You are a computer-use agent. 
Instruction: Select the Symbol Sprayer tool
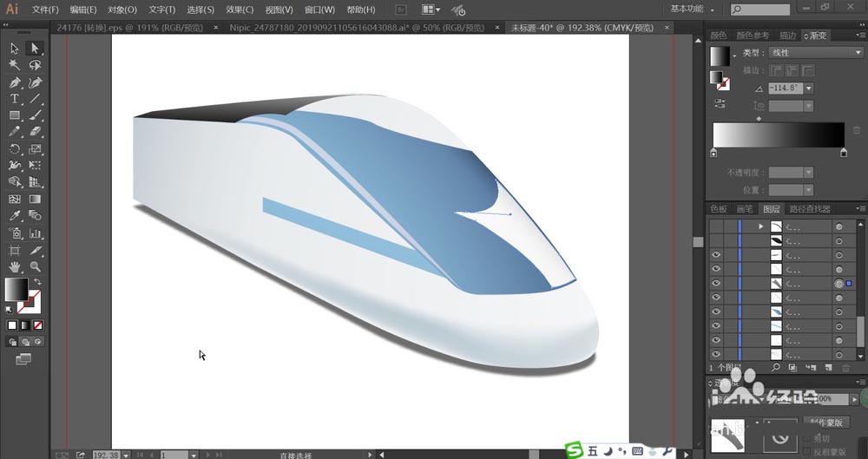point(15,233)
